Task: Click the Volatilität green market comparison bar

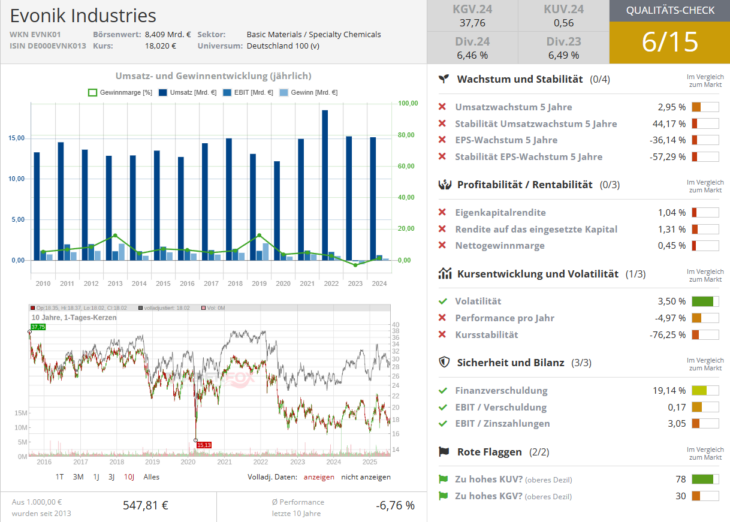Action: tap(705, 301)
